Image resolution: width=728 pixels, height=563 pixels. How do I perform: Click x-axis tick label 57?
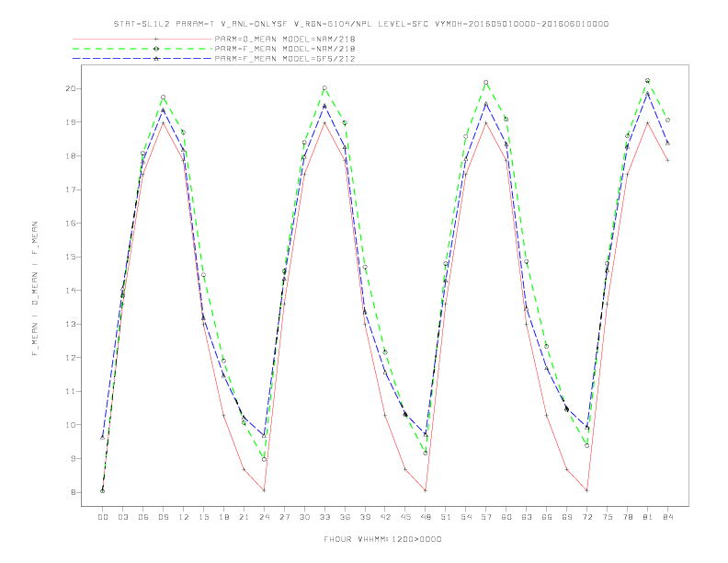point(486,517)
